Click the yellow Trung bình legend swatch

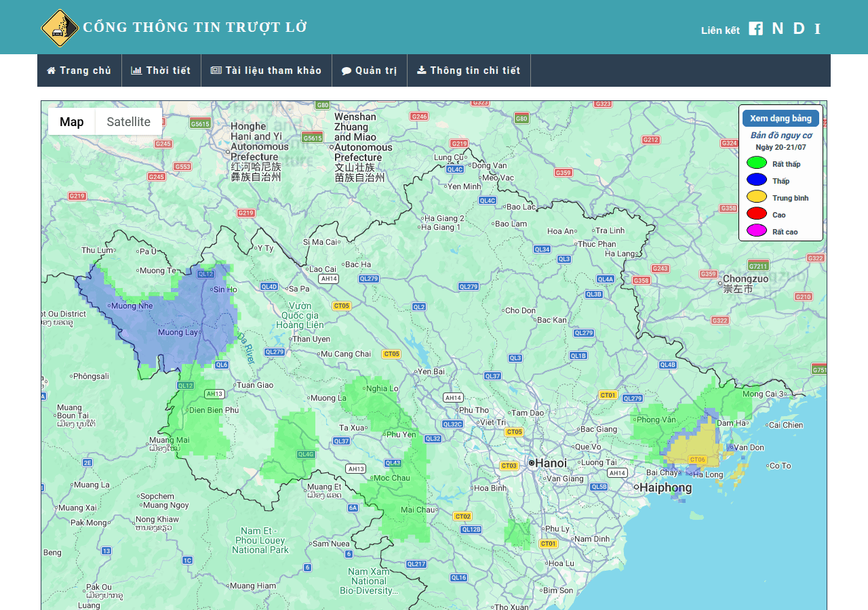[x=757, y=197]
